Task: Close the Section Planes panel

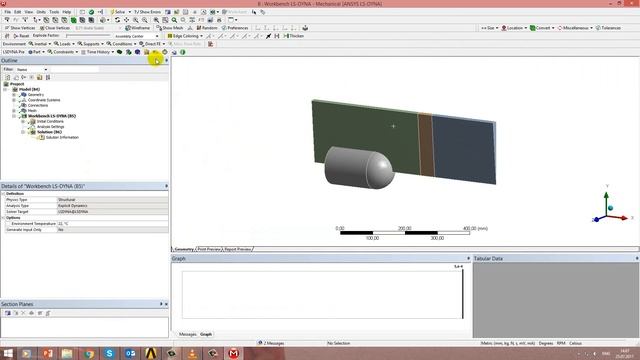Action: [166, 304]
